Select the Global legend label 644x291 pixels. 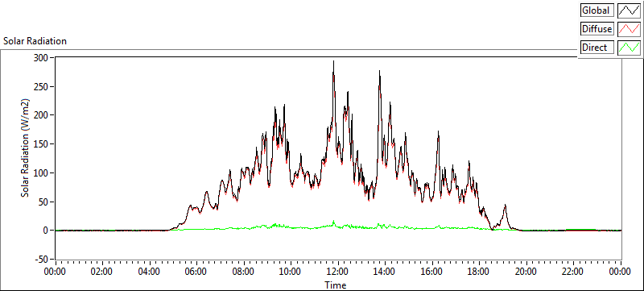tap(597, 10)
